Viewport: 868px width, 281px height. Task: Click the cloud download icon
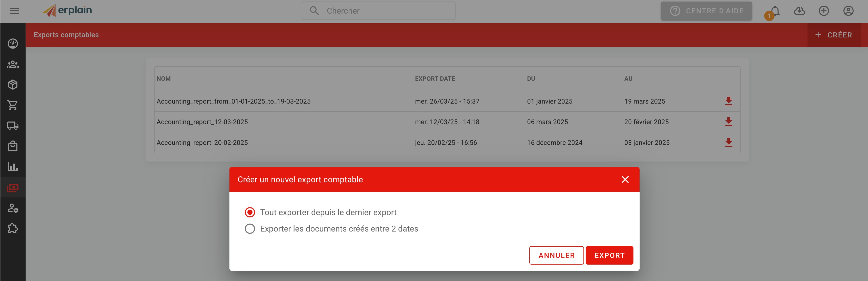[x=799, y=11]
